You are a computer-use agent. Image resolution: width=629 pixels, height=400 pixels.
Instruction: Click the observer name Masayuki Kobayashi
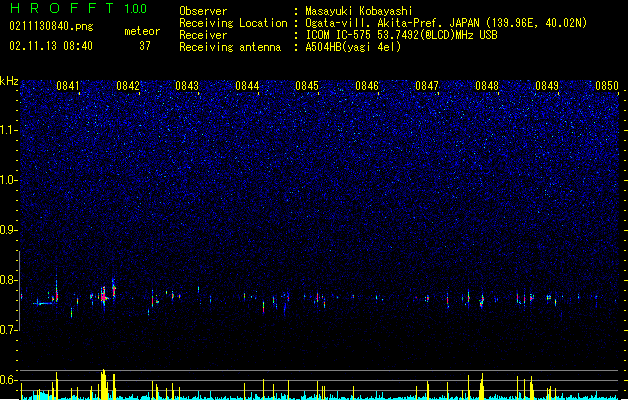[x=359, y=11]
